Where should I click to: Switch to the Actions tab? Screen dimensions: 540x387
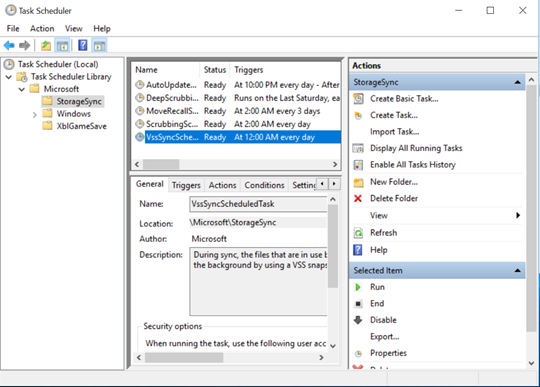coord(222,185)
